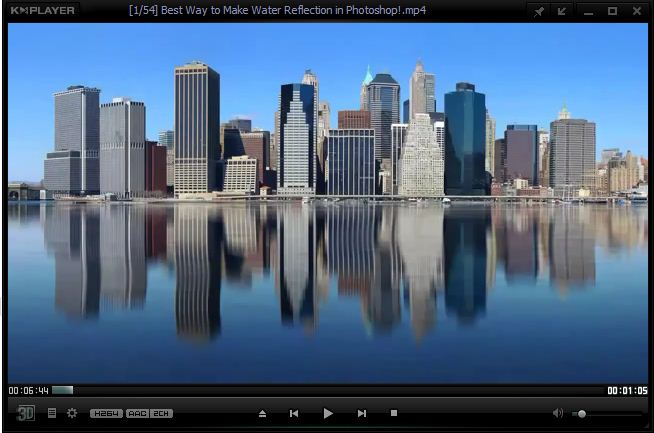Open the playlist editor icon
Image resolution: width=654 pixels, height=433 pixels.
pyautogui.click(x=52, y=413)
